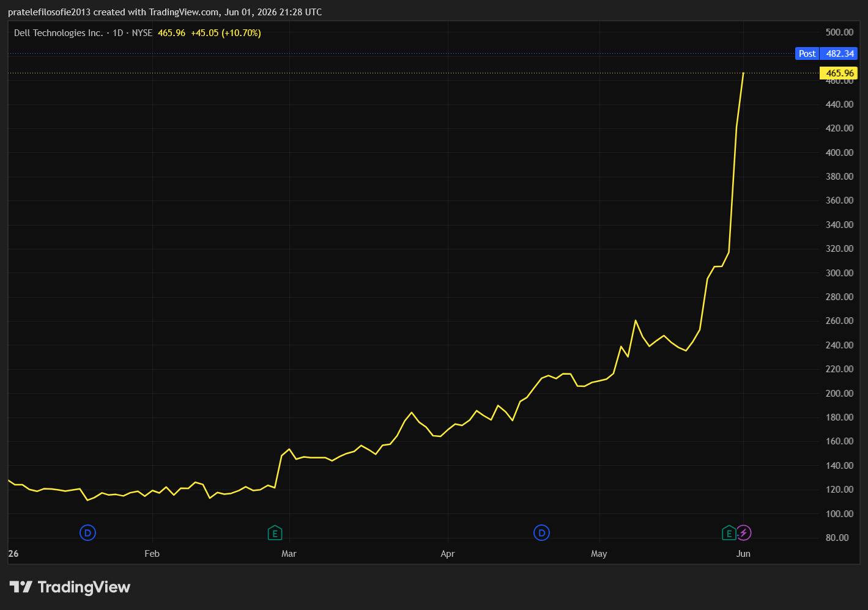Click the 240.00 price axis label

[x=839, y=345]
